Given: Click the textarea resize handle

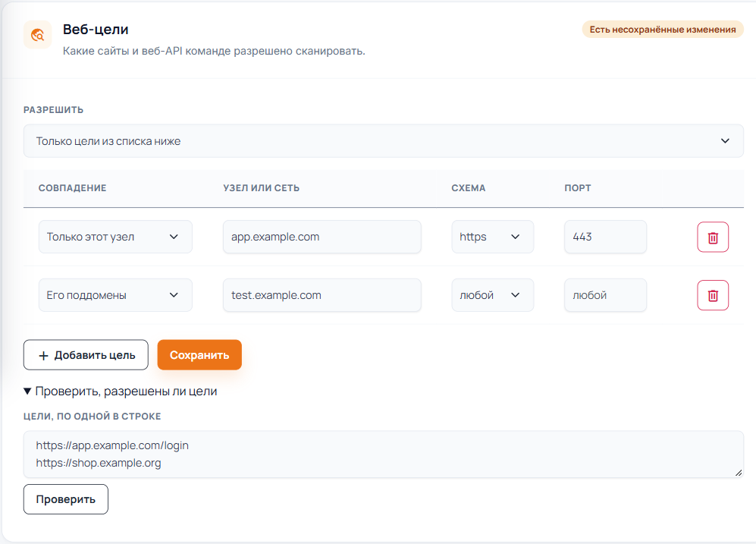Looking at the screenshot, I should (738, 473).
